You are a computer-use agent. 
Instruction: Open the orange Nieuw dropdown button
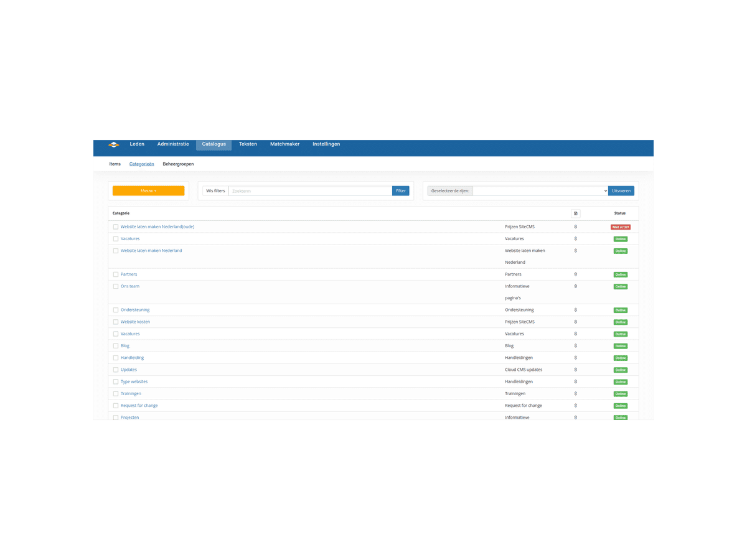[x=148, y=191]
